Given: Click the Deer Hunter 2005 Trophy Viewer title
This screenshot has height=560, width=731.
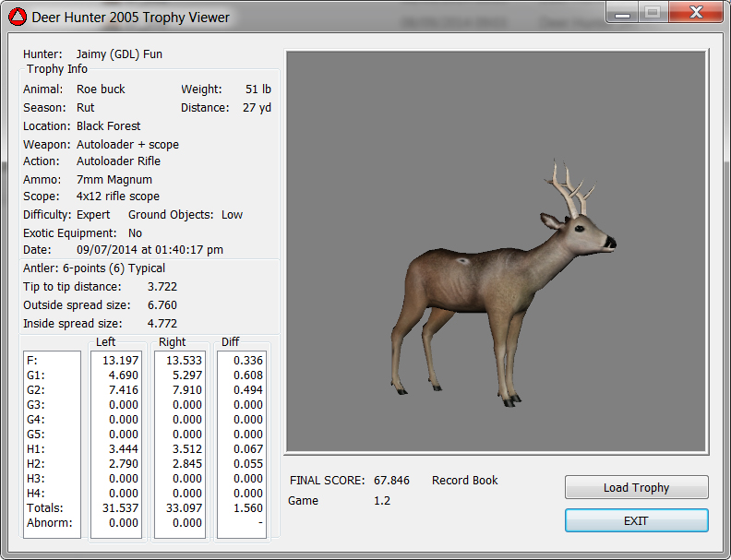Looking at the screenshot, I should tap(130, 17).
